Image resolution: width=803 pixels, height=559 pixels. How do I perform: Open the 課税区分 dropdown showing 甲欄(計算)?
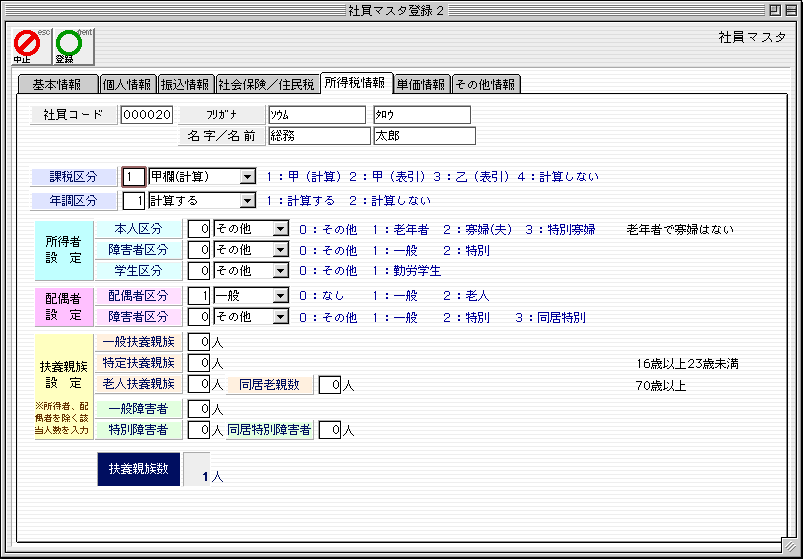[202, 177]
